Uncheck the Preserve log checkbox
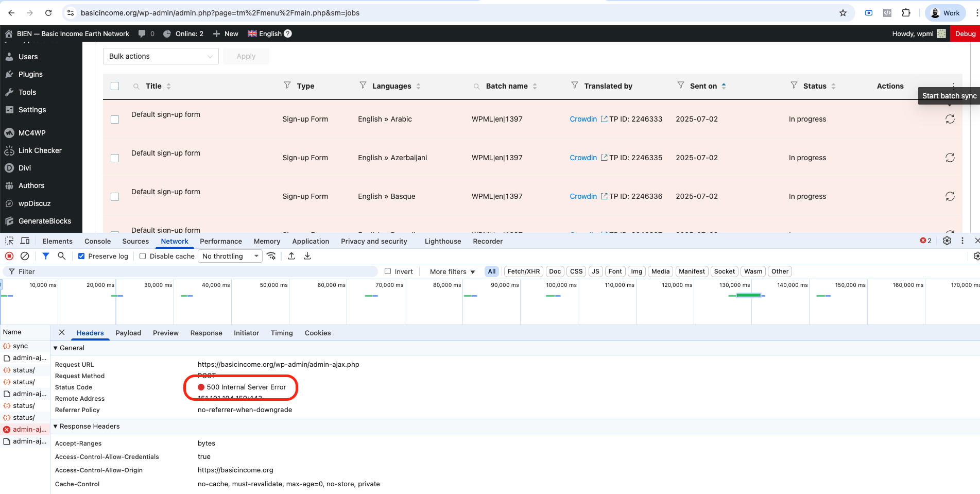980x494 pixels. click(x=81, y=256)
